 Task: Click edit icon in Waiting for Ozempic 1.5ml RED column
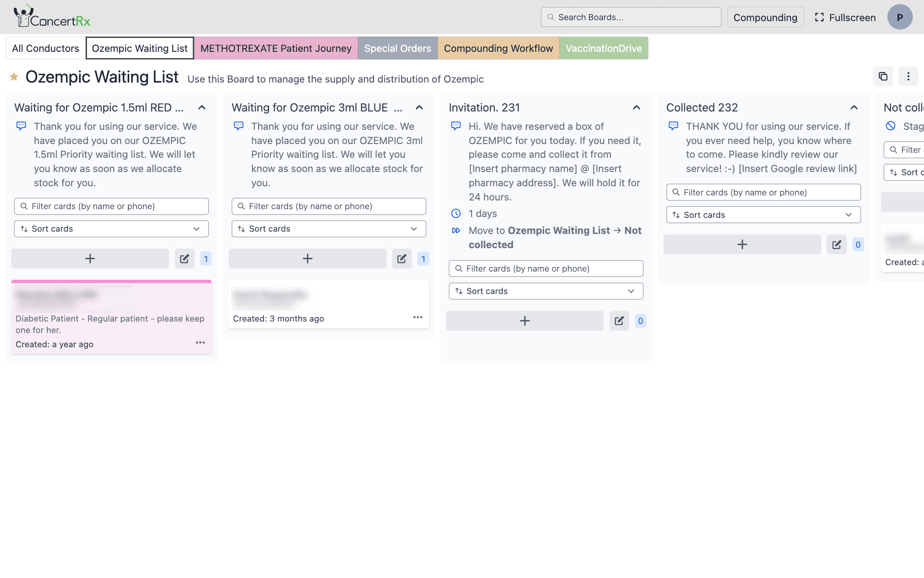[x=184, y=259]
